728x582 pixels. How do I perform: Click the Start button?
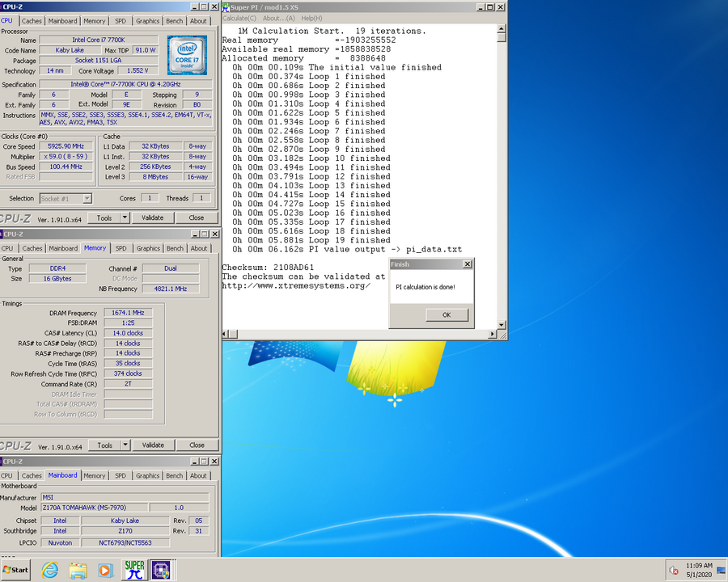(x=15, y=570)
